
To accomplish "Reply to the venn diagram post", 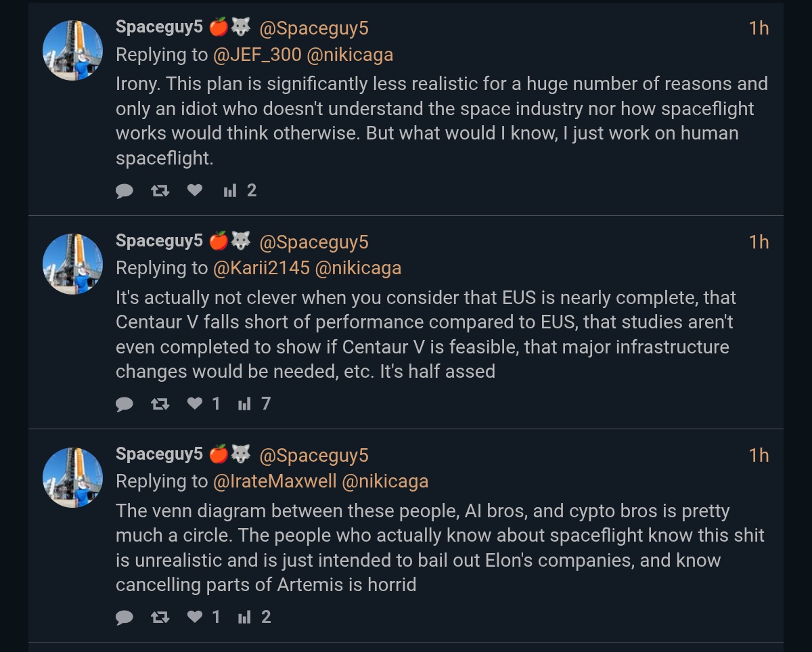I will (125, 617).
